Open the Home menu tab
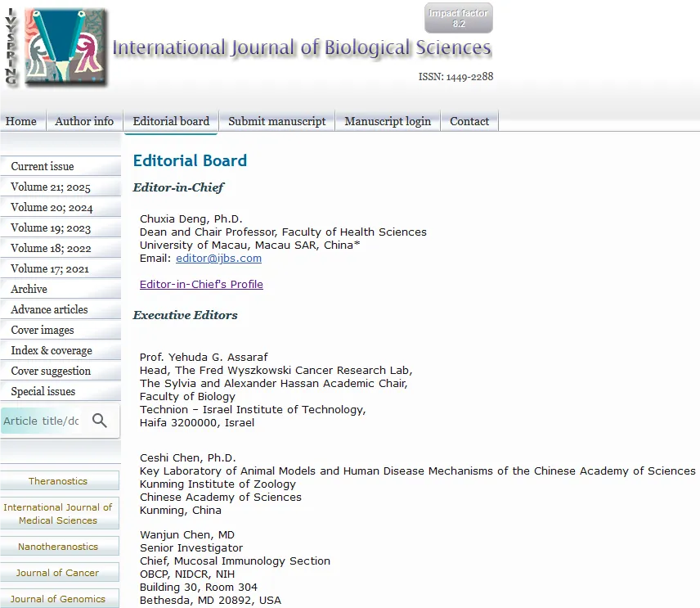This screenshot has height=608, width=700. (21, 121)
